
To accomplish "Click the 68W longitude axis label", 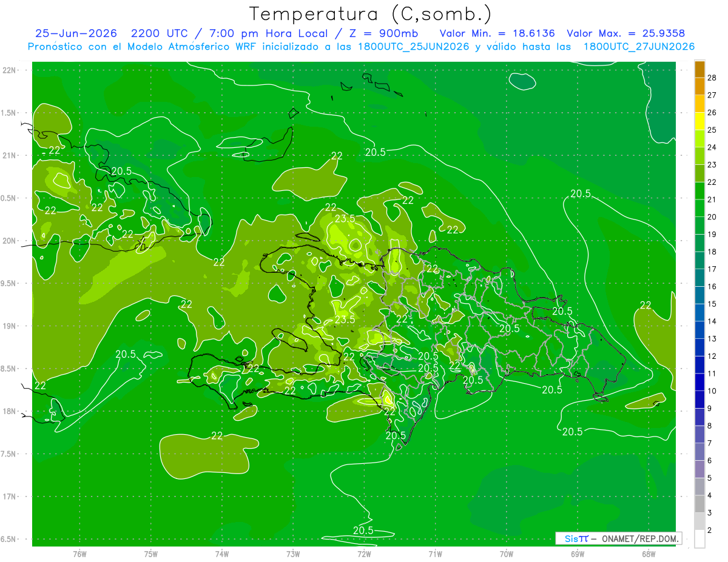I will click(x=648, y=554).
